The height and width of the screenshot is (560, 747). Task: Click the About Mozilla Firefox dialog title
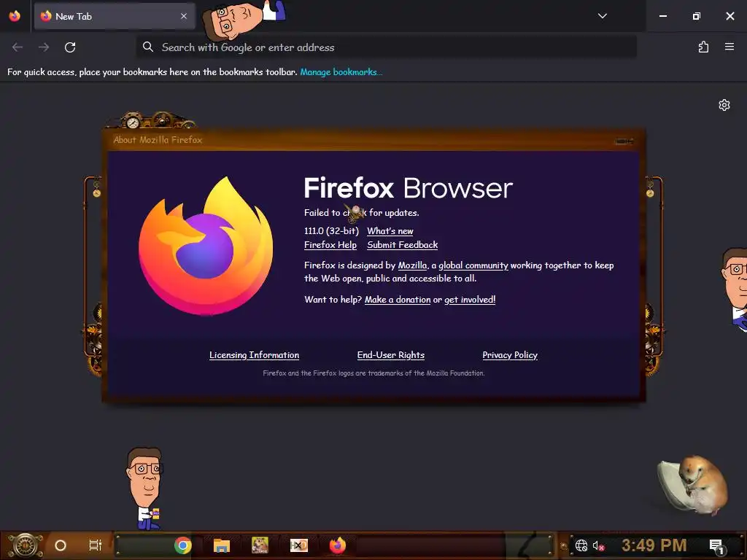click(x=158, y=140)
